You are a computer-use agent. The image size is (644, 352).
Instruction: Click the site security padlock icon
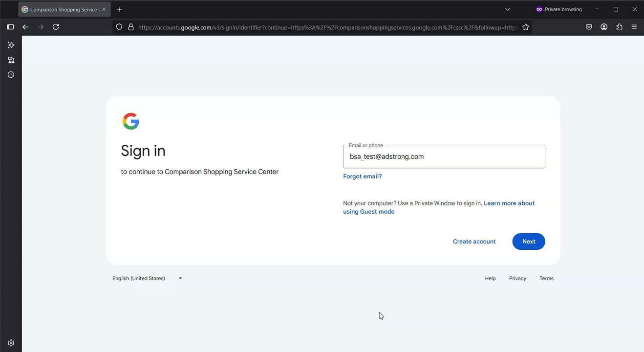tap(130, 27)
